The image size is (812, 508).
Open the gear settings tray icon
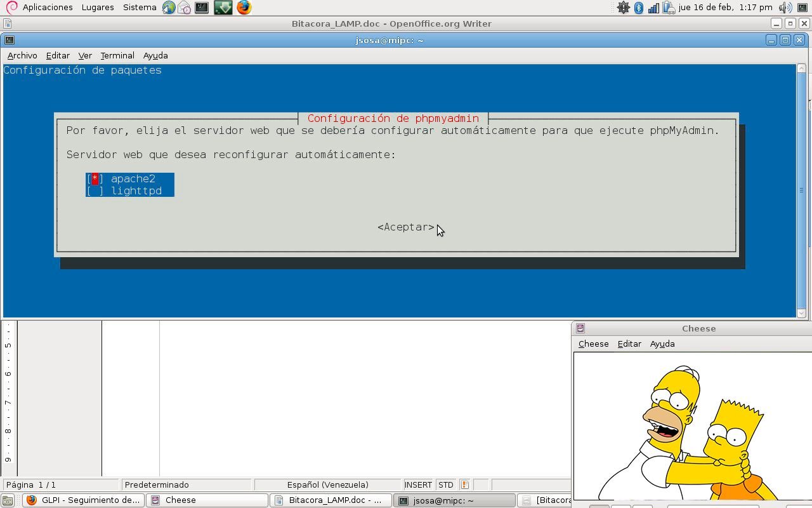(624, 8)
